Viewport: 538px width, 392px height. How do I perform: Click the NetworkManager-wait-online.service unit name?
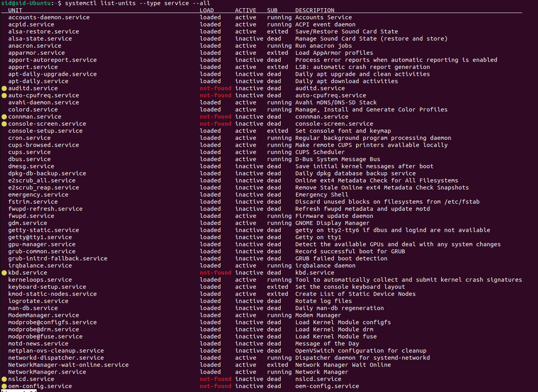click(68, 365)
